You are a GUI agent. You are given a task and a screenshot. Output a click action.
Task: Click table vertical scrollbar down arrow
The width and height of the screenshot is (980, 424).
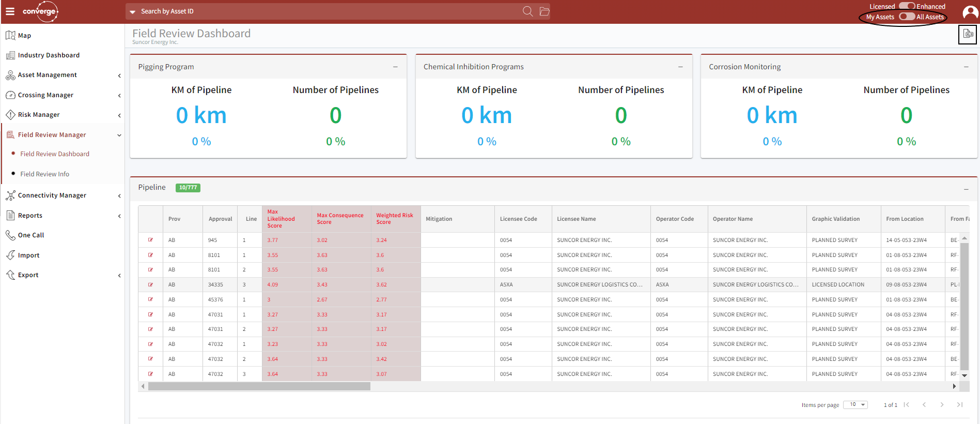tap(965, 375)
